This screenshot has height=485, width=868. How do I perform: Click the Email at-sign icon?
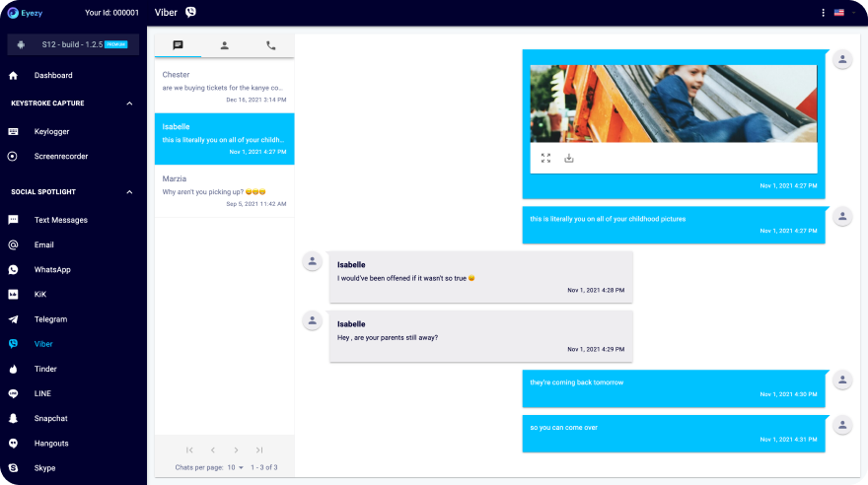(13, 245)
